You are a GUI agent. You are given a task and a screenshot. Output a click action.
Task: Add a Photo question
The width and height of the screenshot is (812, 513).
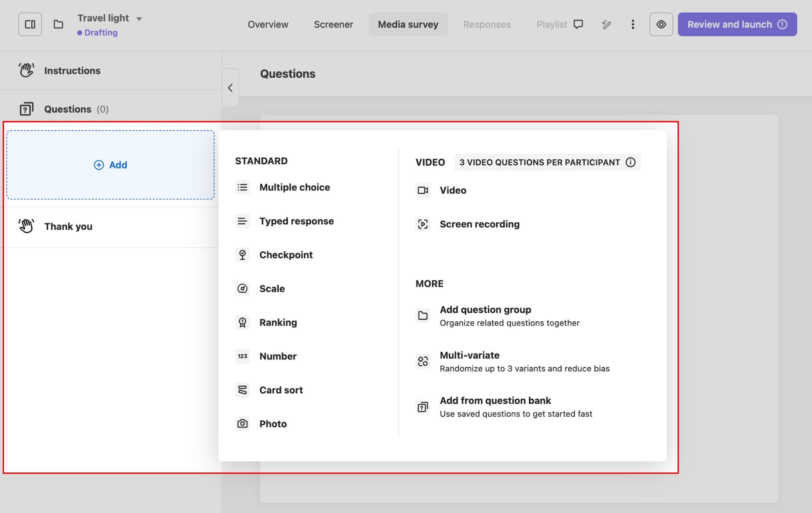(273, 424)
